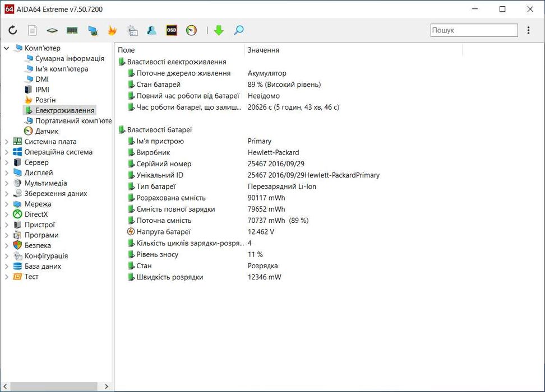Expand the Операційна система node

(6, 152)
